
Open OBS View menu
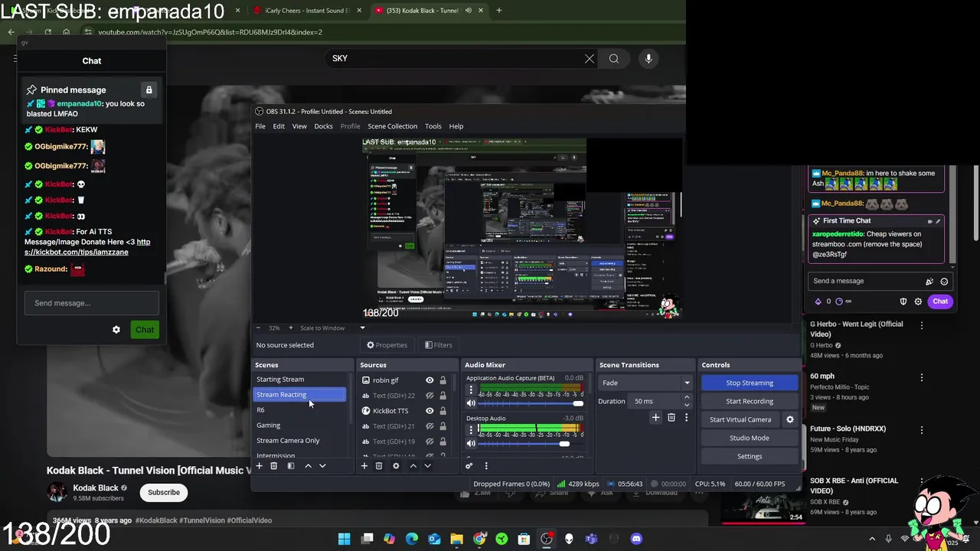(x=299, y=126)
